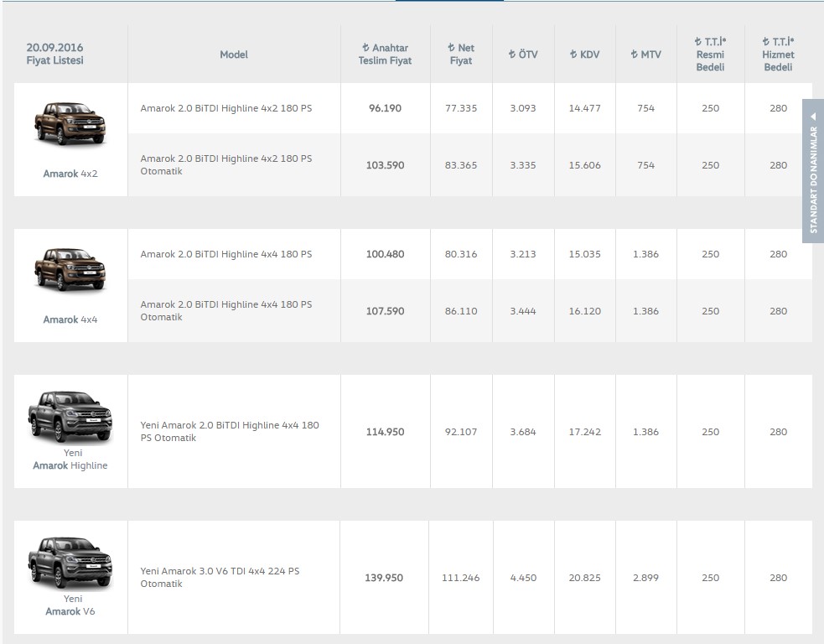Click the Net Fiyat column header
Screen dimensions: 824x644
click(461, 55)
